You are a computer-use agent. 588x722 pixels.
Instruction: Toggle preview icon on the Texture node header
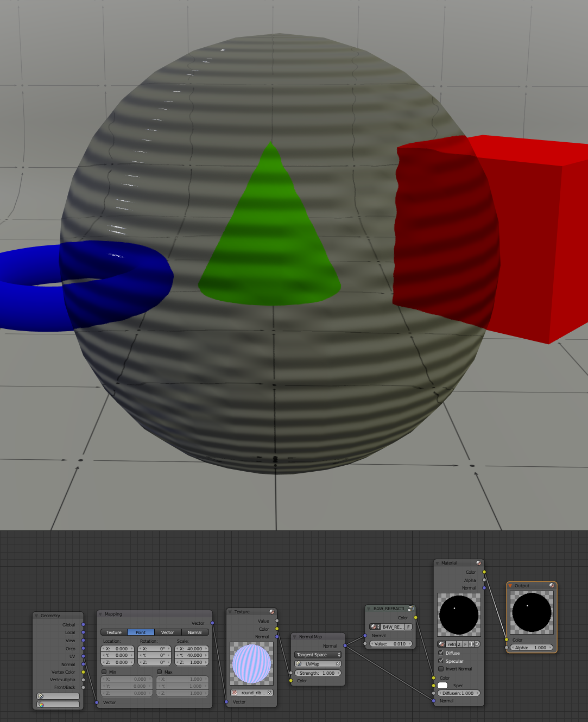tap(272, 612)
